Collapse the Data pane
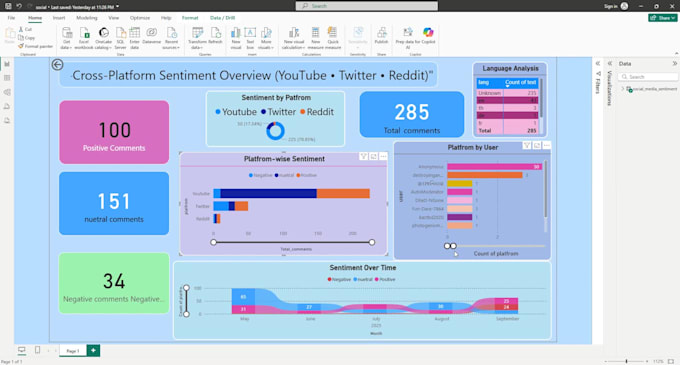The image size is (680, 365). pos(674,63)
